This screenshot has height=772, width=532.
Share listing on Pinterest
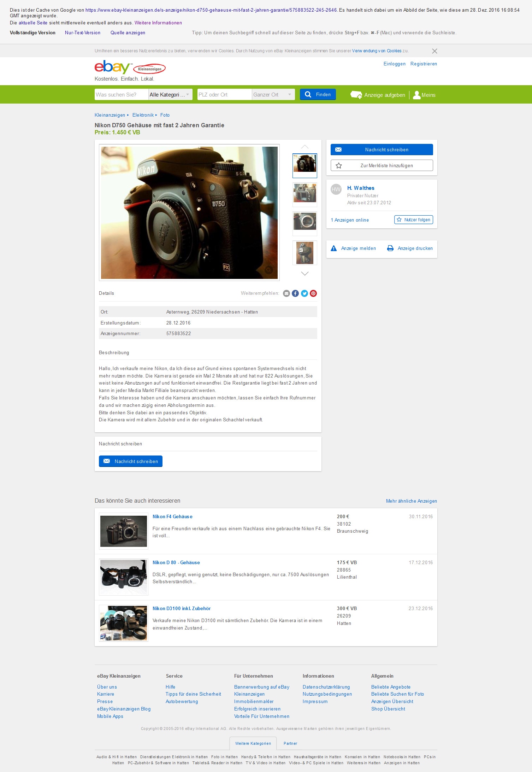tap(313, 293)
